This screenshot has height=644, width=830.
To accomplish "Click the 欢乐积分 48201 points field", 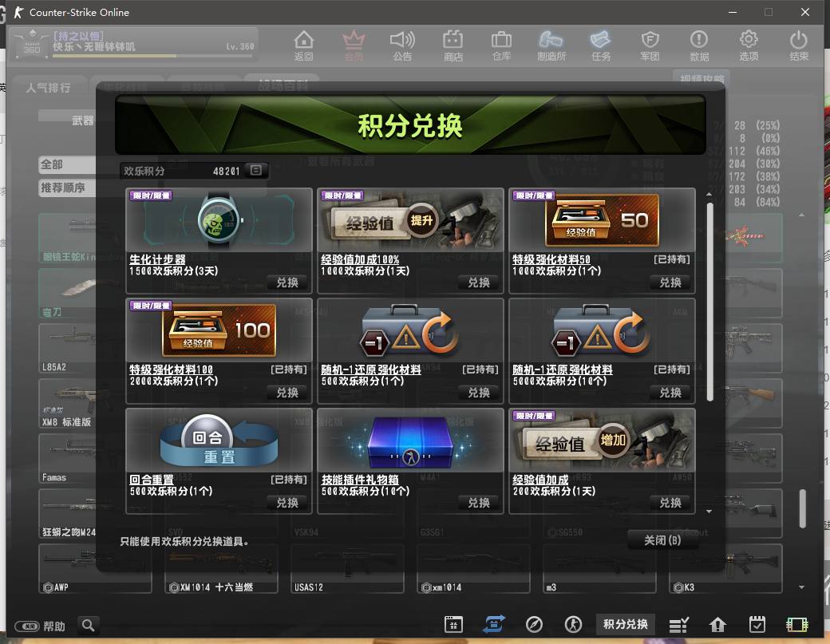I will coord(194,171).
